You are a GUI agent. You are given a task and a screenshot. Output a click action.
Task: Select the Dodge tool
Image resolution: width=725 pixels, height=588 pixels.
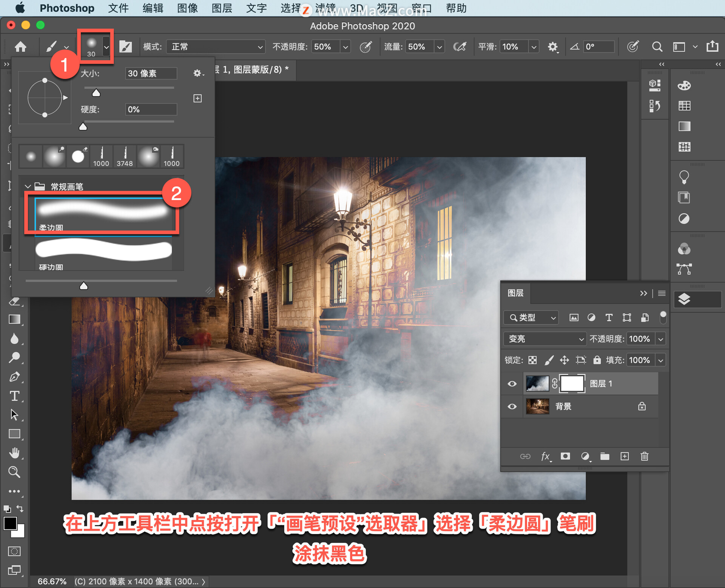pyautogui.click(x=14, y=357)
